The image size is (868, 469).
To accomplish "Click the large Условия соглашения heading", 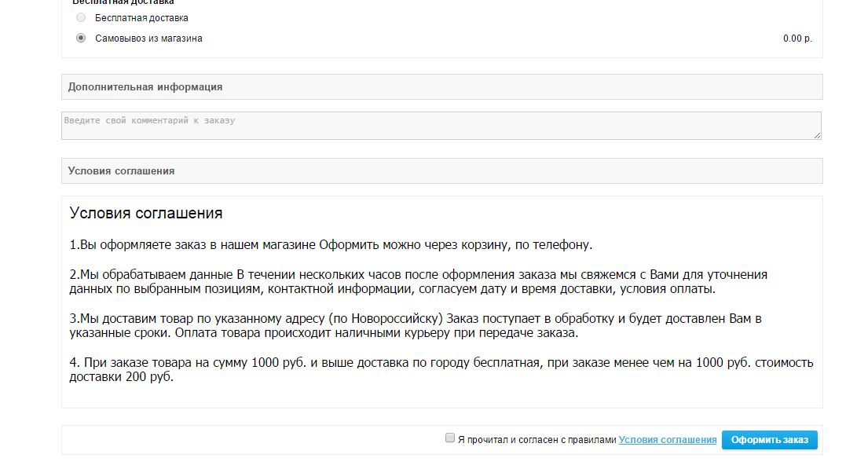I will click(x=146, y=213).
